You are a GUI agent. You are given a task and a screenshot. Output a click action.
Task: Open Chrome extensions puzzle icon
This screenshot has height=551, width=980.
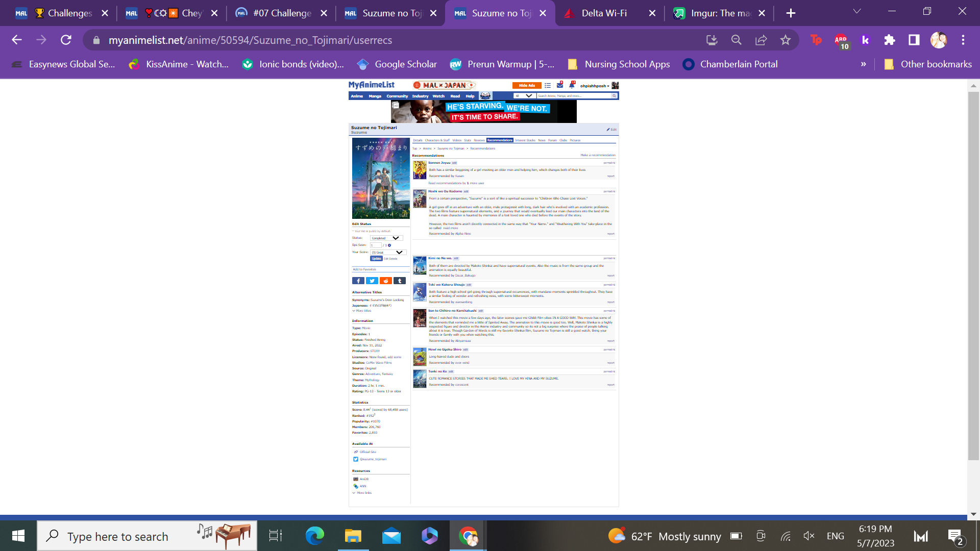coord(890,40)
